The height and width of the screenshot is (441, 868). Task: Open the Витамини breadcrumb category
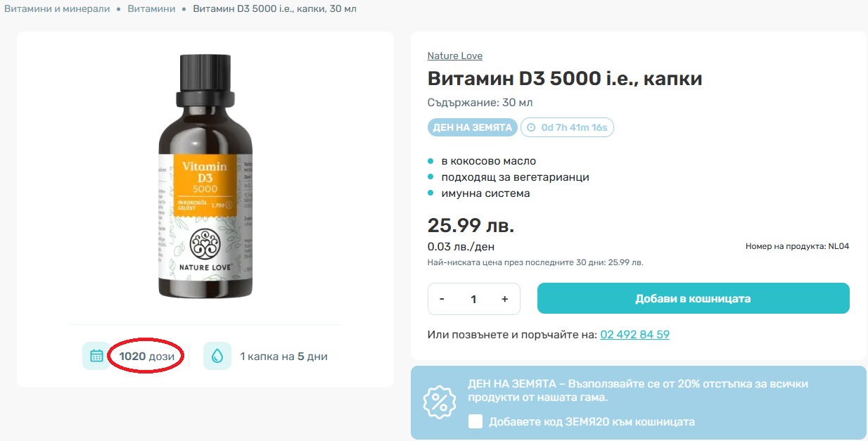point(151,9)
